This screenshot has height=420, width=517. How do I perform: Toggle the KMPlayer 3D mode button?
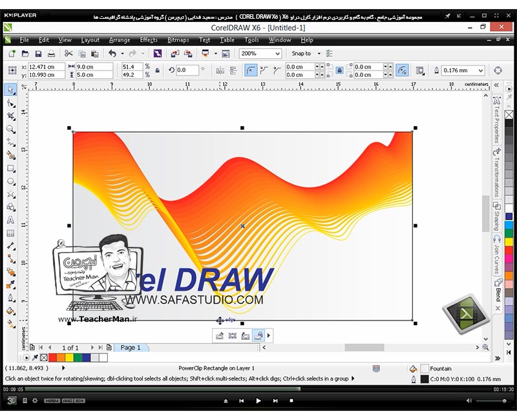point(12,401)
